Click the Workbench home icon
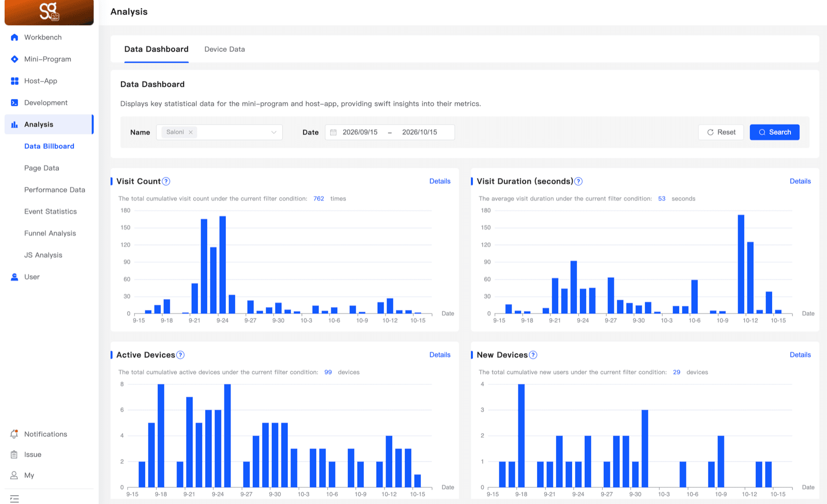This screenshot has width=827, height=504. [14, 37]
